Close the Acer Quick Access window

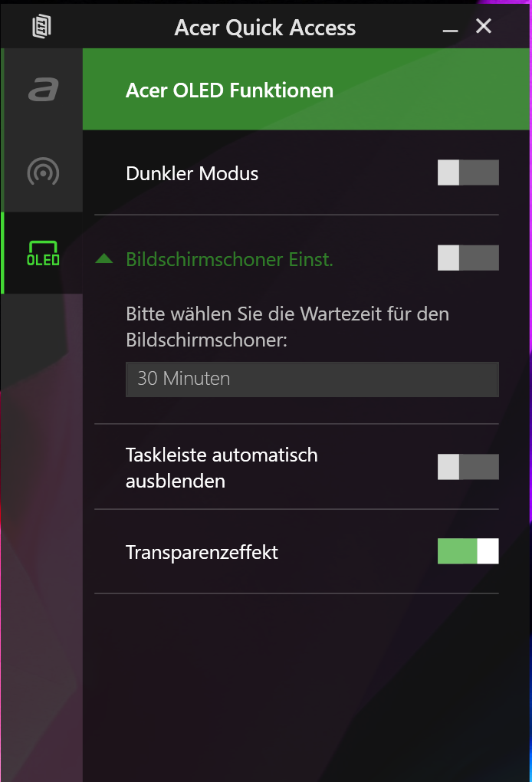point(484,26)
